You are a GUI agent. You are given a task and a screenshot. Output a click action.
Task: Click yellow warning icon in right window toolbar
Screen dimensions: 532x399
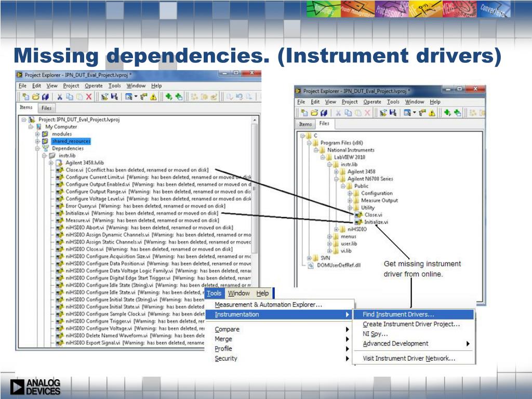pos(432,113)
